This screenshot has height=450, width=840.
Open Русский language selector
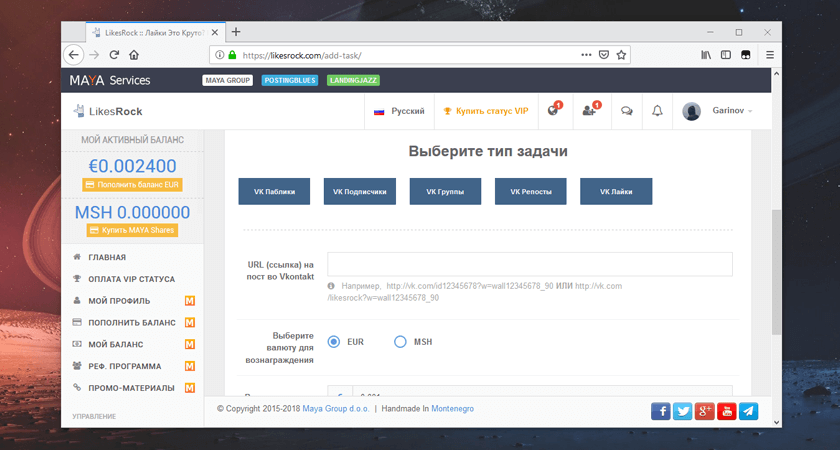point(399,111)
